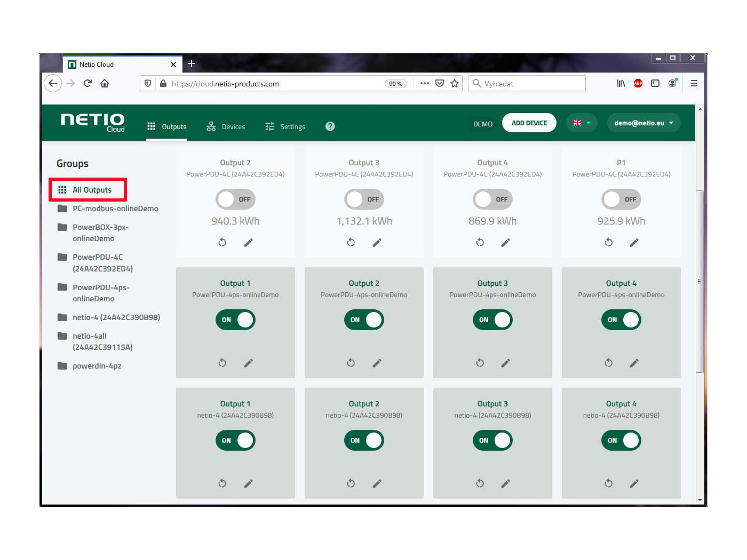Switch off Output 2 of PowerPDU-4ps-onlineDemo
Image resolution: width=747 pixels, height=560 pixels.
pyautogui.click(x=364, y=320)
